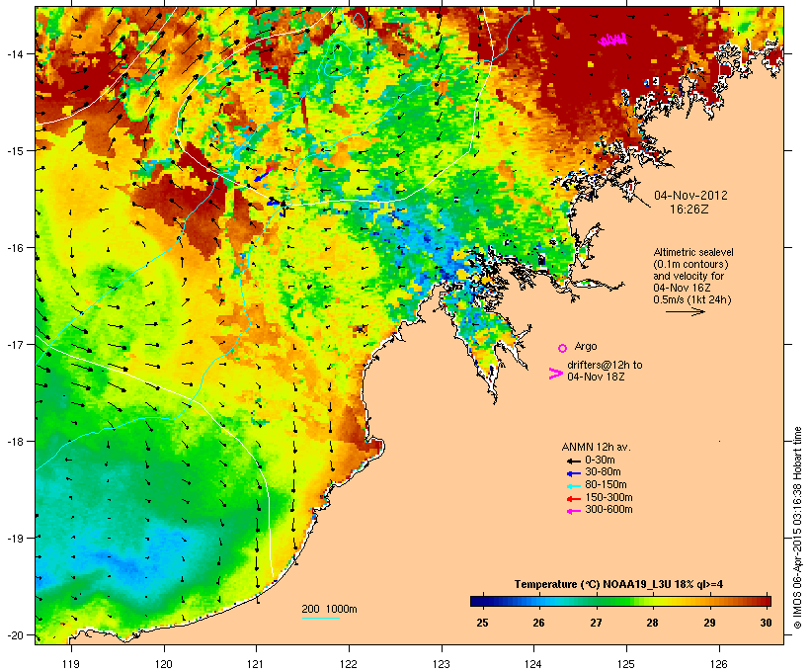Click the latitude axis label -16
The width and height of the screenshot is (810, 672).
coord(15,248)
